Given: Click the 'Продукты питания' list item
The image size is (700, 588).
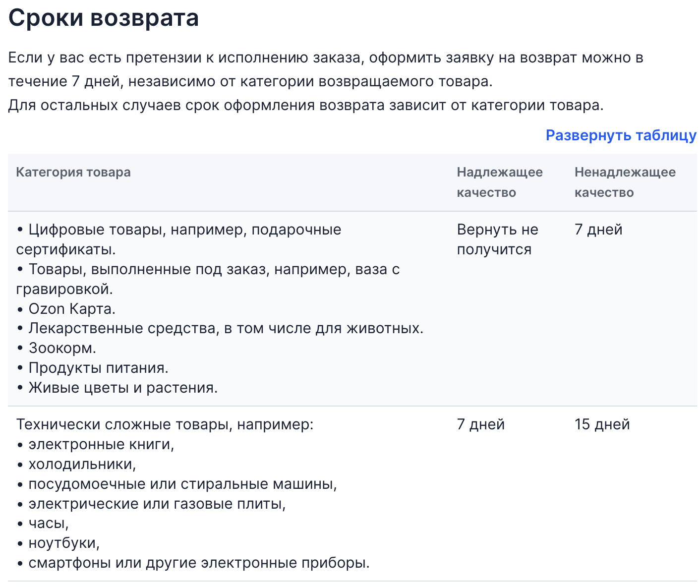Looking at the screenshot, I should pyautogui.click(x=93, y=368).
